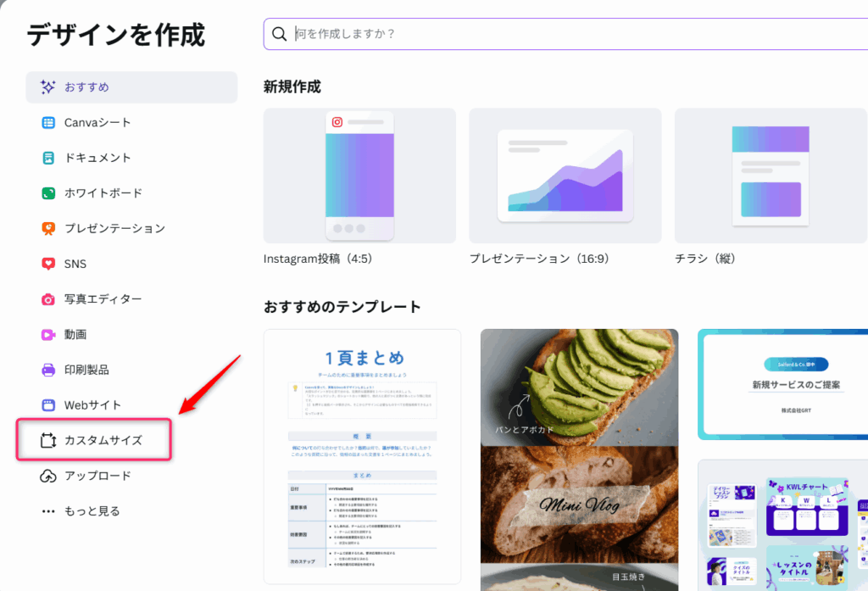Viewport: 868px width, 591px height.
Task: Click the search magnifier icon
Action: pos(279,35)
